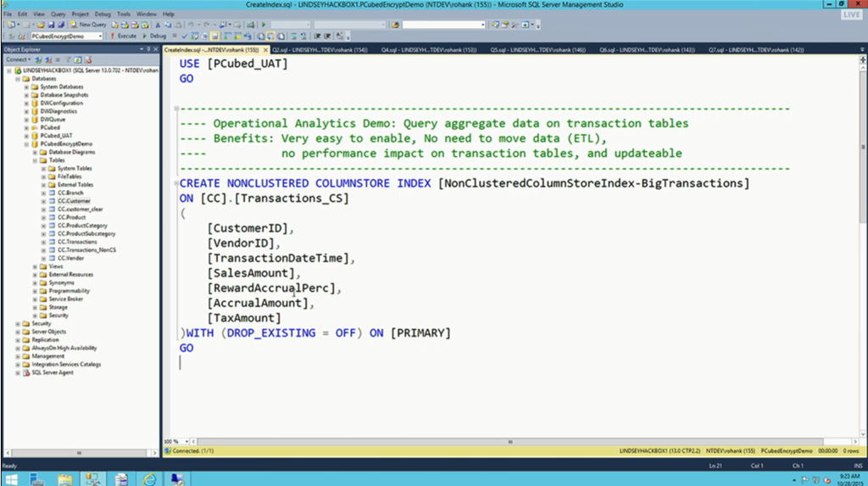Open Internet Explorer from the taskbar
Image resolution: width=868 pixels, height=486 pixels.
[149, 479]
